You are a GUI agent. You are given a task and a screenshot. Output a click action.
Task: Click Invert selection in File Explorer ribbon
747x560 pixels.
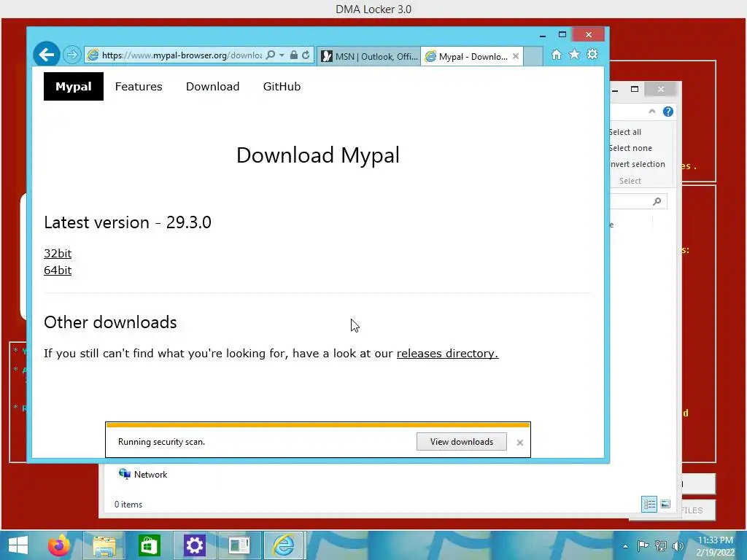point(638,164)
